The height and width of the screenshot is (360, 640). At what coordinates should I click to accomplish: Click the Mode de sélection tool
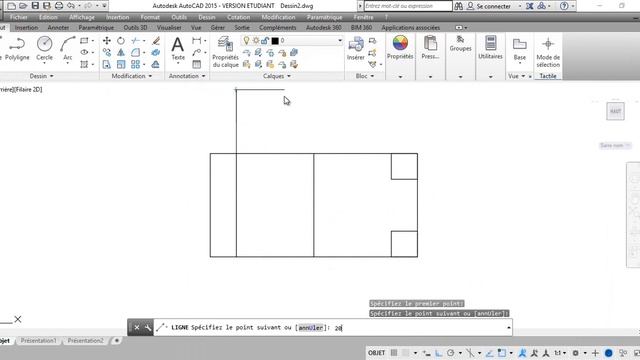[x=548, y=52]
